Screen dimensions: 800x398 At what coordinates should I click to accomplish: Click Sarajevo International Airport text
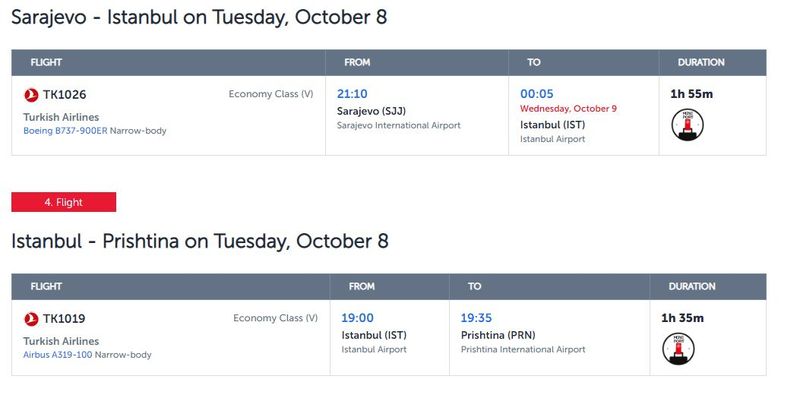point(398,125)
